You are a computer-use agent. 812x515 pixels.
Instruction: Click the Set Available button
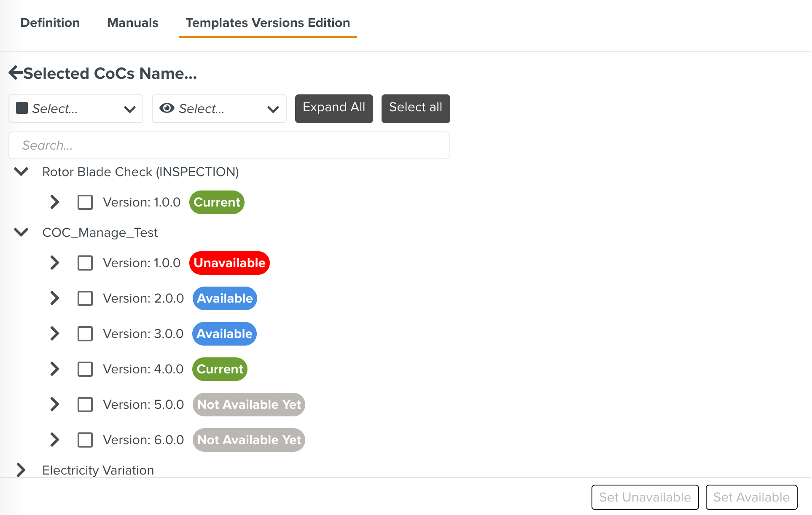tap(751, 497)
